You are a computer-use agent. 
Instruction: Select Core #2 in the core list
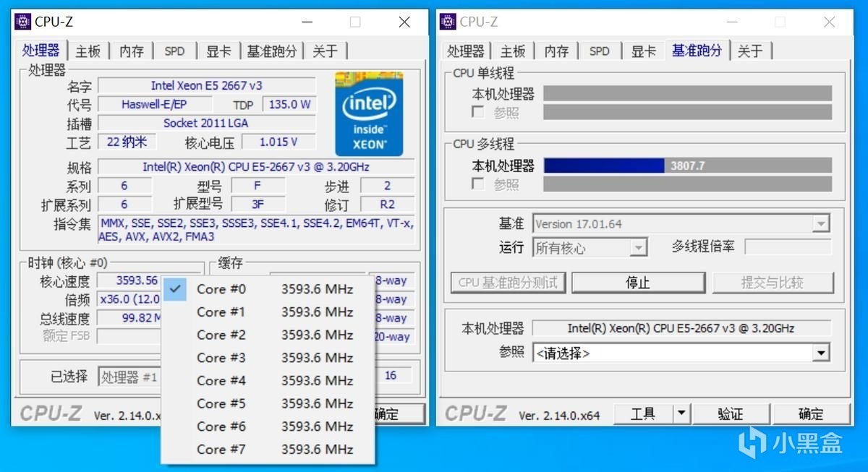(268, 335)
